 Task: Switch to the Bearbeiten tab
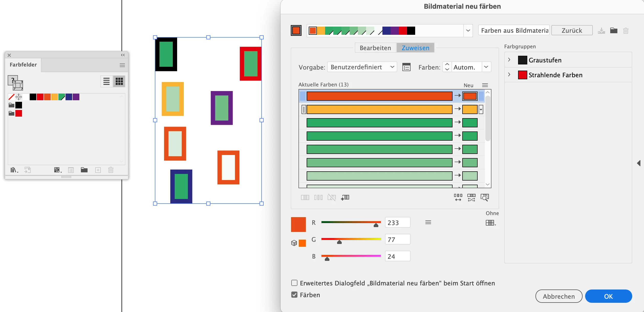click(x=375, y=48)
